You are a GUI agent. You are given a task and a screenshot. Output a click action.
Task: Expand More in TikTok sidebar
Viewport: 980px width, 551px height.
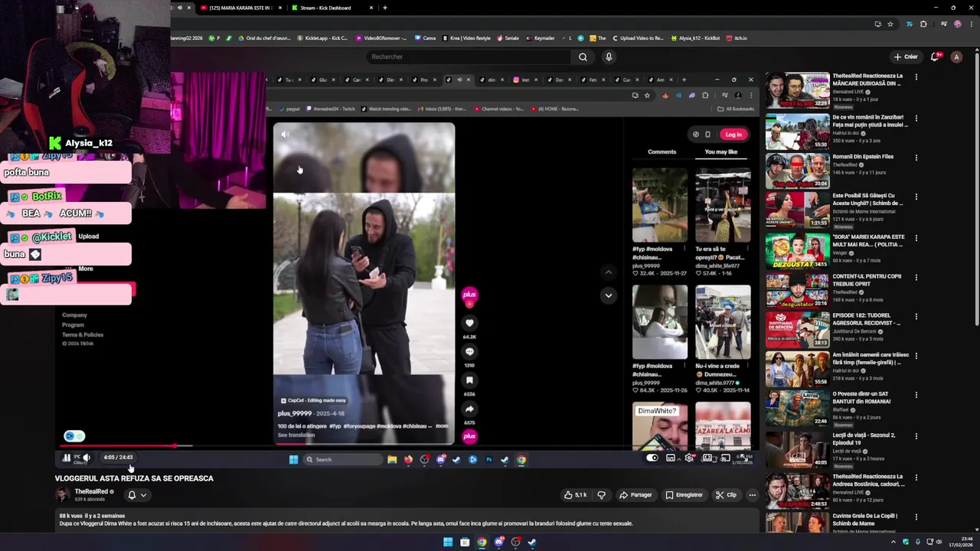click(85, 269)
